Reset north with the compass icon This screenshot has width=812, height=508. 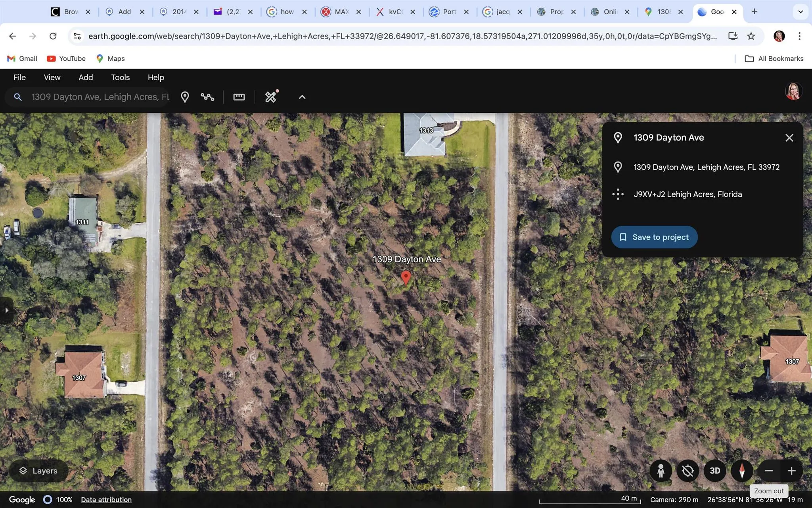[x=742, y=471]
